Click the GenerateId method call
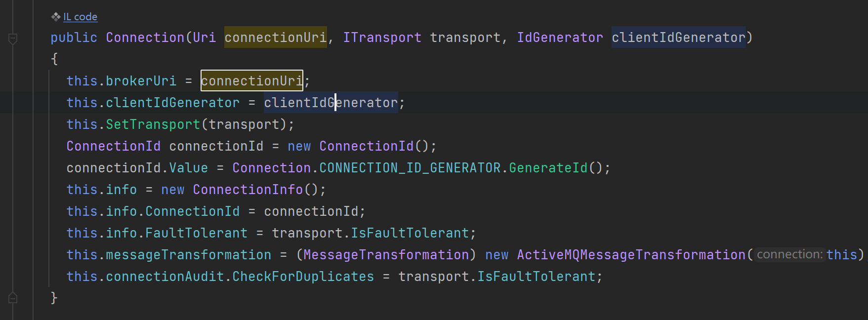 (548, 168)
